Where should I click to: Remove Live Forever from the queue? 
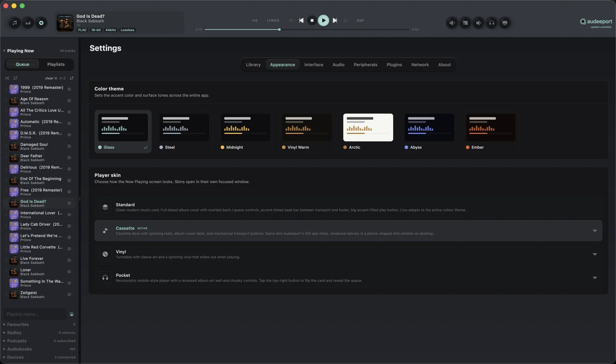click(x=69, y=260)
